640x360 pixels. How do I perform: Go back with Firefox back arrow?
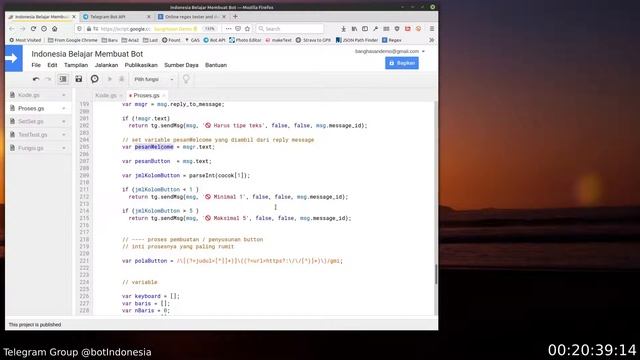pos(11,29)
